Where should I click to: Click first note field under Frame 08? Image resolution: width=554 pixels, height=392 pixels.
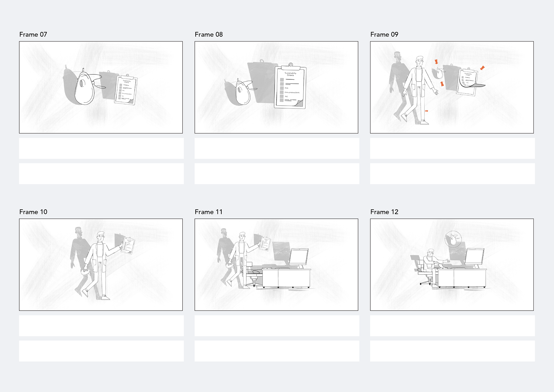coord(277,148)
